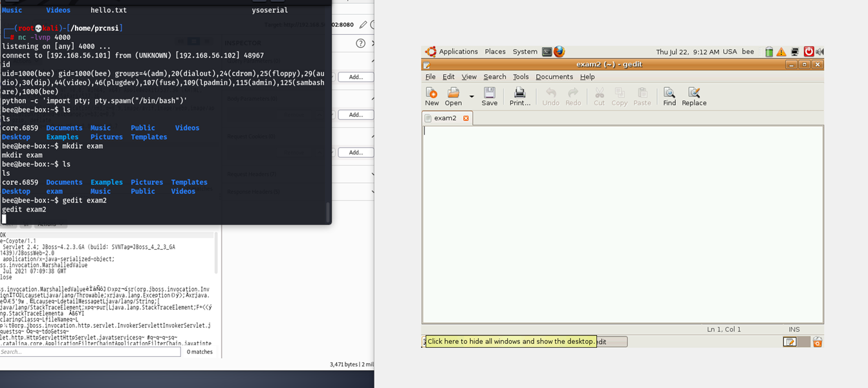Screen dimensions: 868x388
Task: Open the Places menu in the panel
Action: 495,52
